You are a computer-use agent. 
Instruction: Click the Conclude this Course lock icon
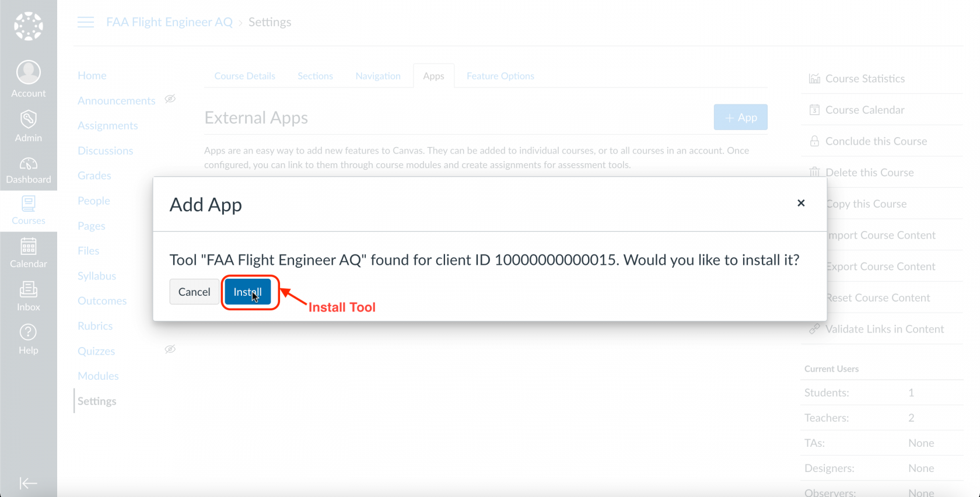814,141
